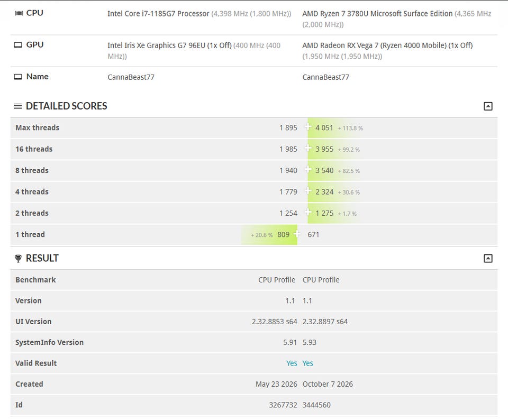Click the Intel Core i7-1185G7 Processor name

[158, 14]
